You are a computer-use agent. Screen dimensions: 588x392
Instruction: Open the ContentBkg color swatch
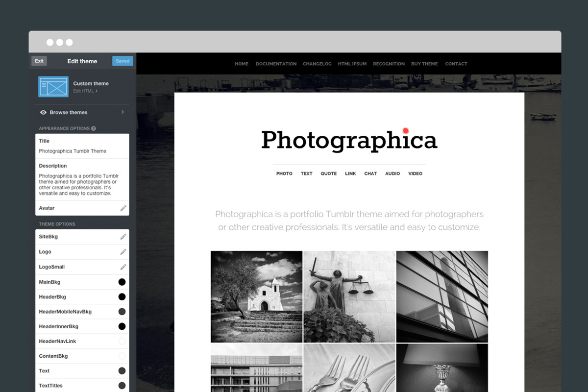122,356
